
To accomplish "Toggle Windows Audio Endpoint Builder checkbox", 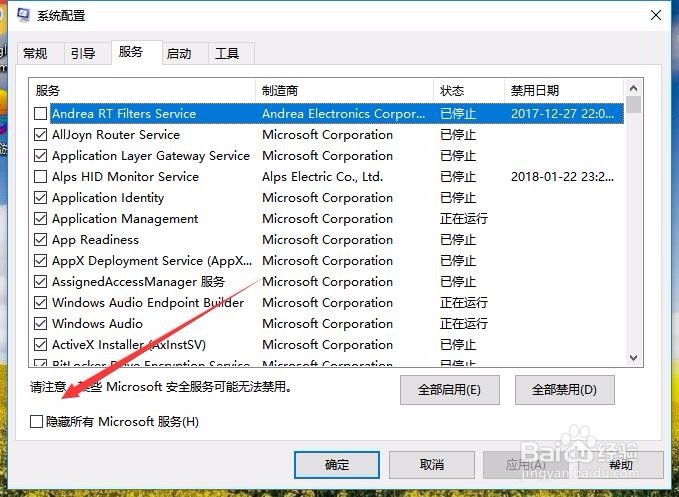I will click(40, 303).
